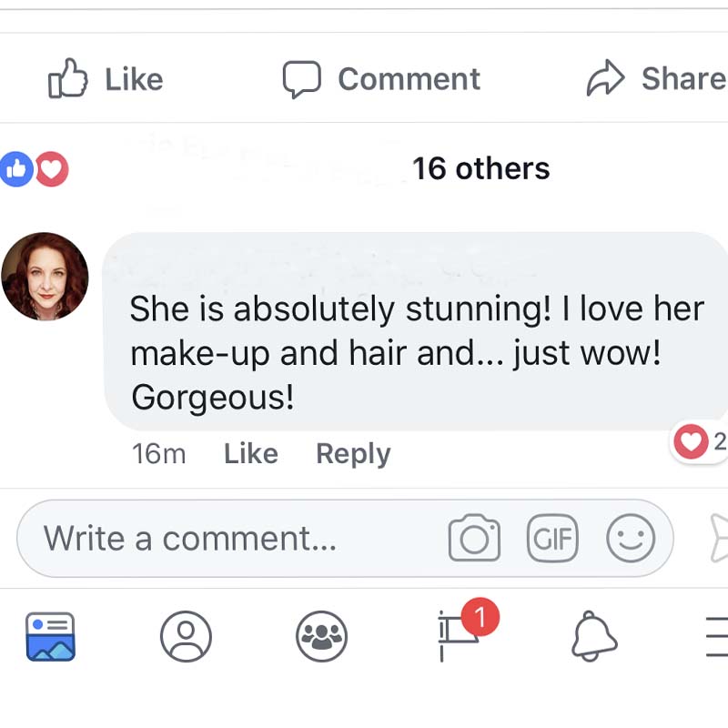Attach a photo using the camera icon
The image size is (728, 728).
474,539
